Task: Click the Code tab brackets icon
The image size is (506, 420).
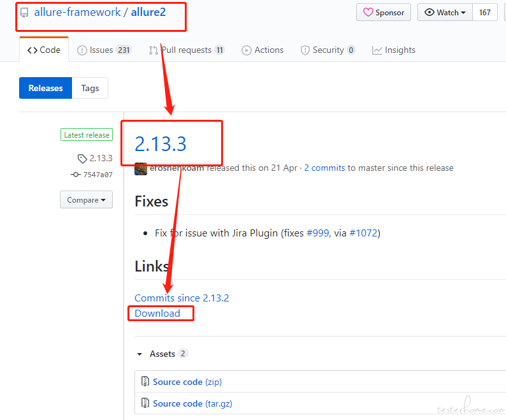Action: tap(33, 50)
